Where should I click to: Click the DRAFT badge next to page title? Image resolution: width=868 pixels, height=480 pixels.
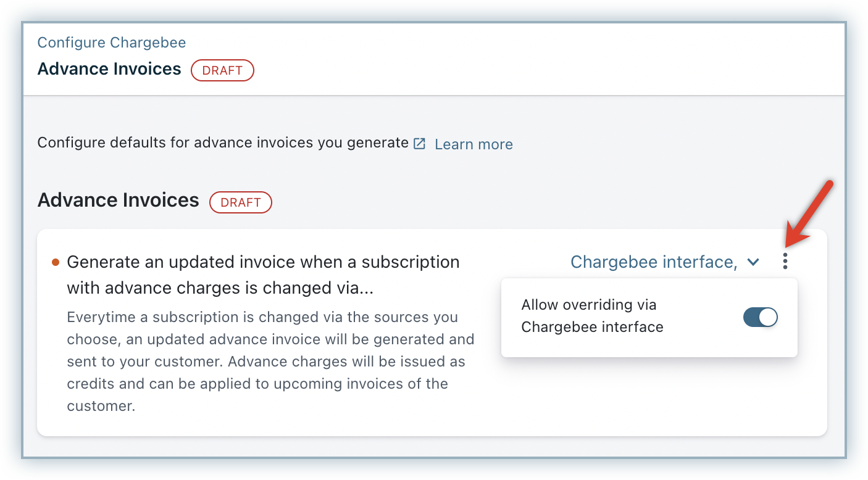coord(222,70)
